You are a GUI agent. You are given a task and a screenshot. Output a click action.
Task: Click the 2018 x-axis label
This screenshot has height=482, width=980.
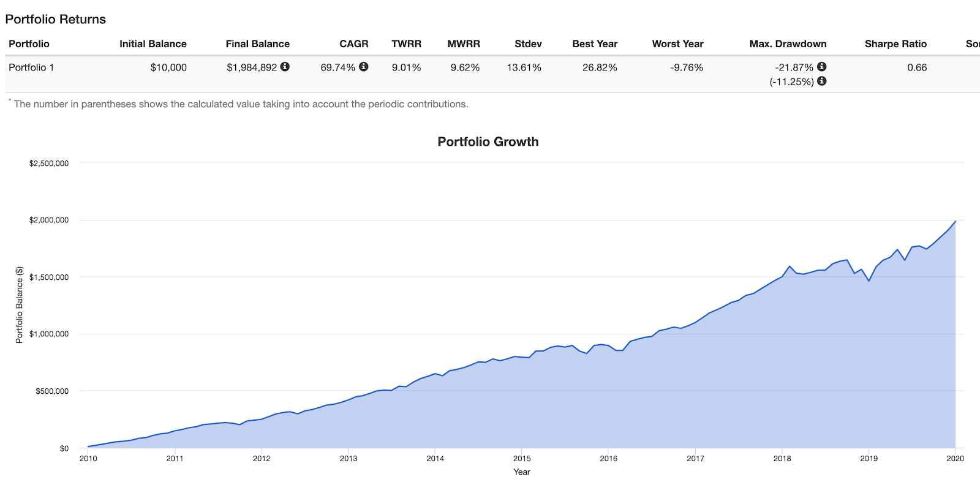[x=782, y=458]
